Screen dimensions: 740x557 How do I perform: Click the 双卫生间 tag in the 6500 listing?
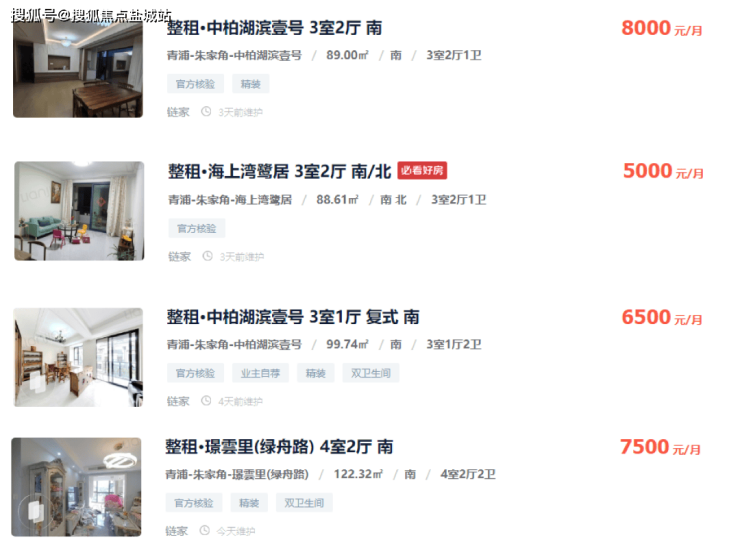click(371, 373)
